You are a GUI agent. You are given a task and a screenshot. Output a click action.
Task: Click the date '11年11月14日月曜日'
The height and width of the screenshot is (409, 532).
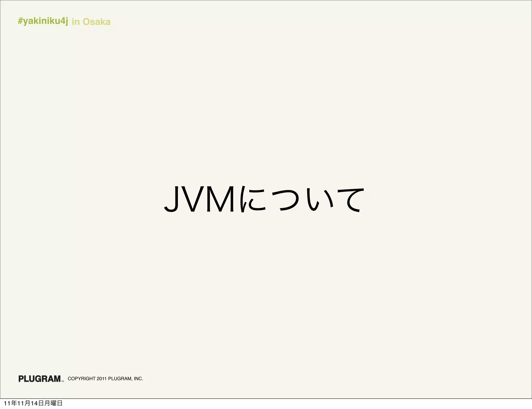(x=33, y=403)
